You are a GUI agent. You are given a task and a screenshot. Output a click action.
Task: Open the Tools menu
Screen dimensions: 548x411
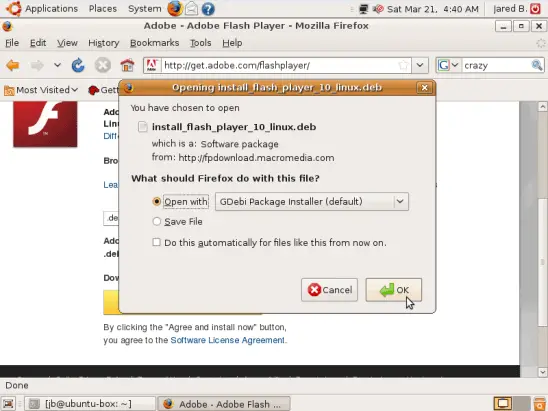[201, 43]
